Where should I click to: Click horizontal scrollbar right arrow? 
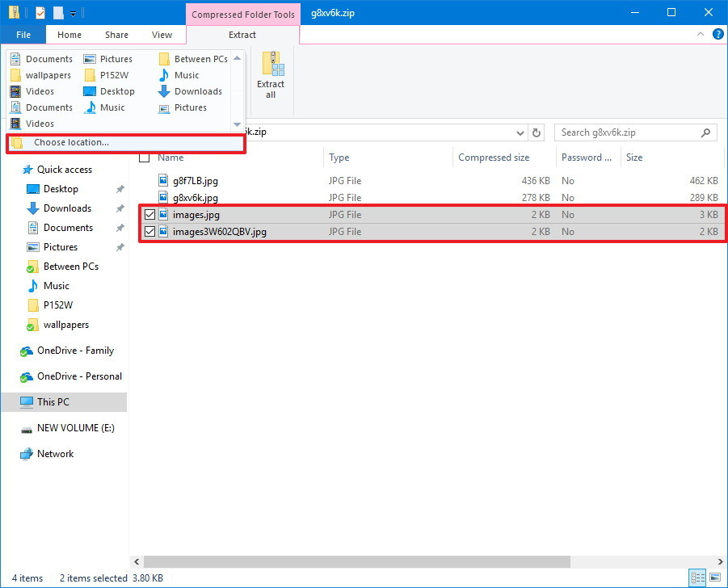pyautogui.click(x=720, y=561)
